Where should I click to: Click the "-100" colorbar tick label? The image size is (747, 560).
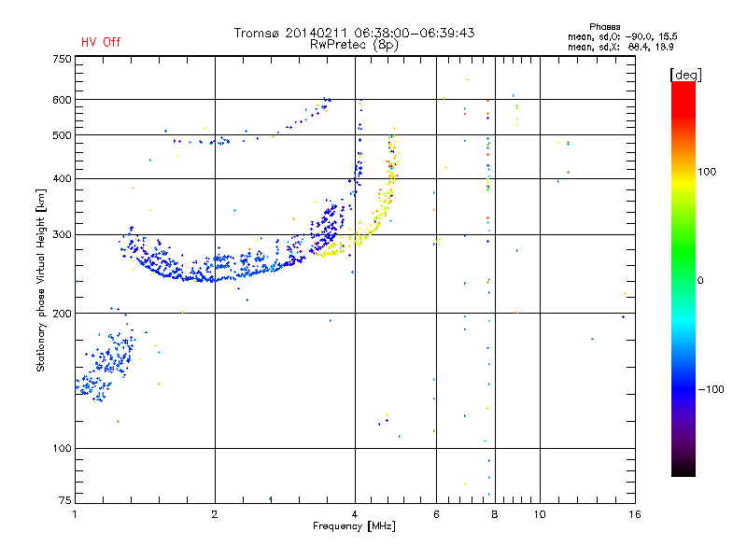pyautogui.click(x=713, y=389)
